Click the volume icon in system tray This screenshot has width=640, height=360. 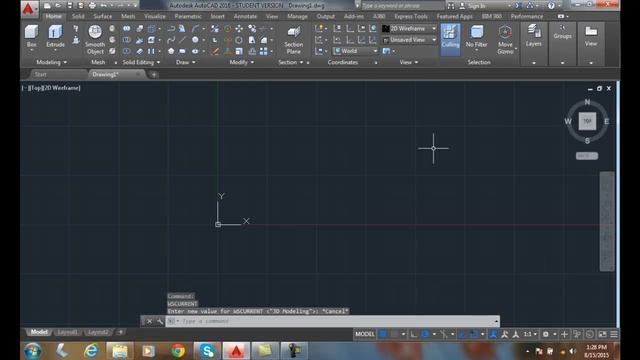pyautogui.click(x=573, y=351)
